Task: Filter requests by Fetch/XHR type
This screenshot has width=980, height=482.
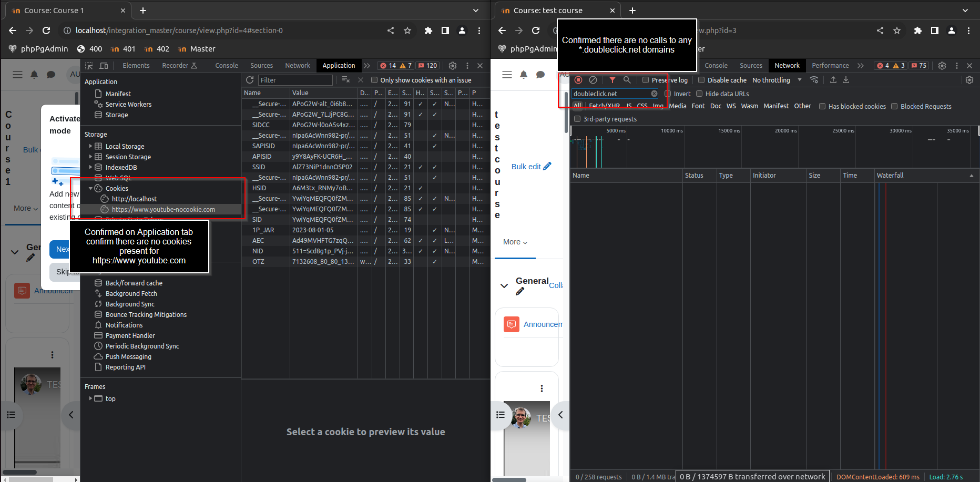Action: click(604, 106)
